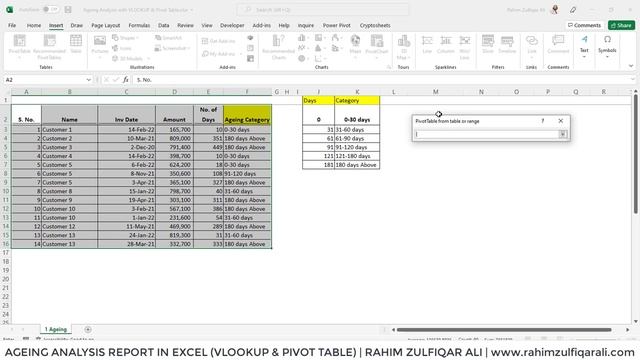This screenshot has height=360, width=640.
Task: Click the cancel X icon in the formula bar
Action: tap(106, 80)
